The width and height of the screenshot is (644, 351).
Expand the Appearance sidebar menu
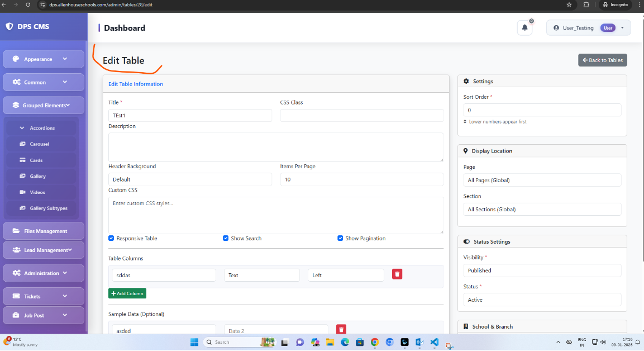(44, 59)
